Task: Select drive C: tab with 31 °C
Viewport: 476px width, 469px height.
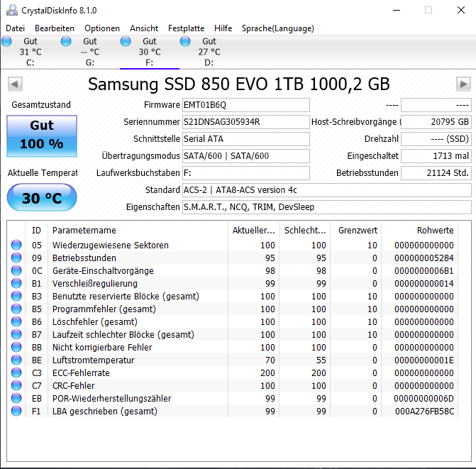Action: coord(31,52)
